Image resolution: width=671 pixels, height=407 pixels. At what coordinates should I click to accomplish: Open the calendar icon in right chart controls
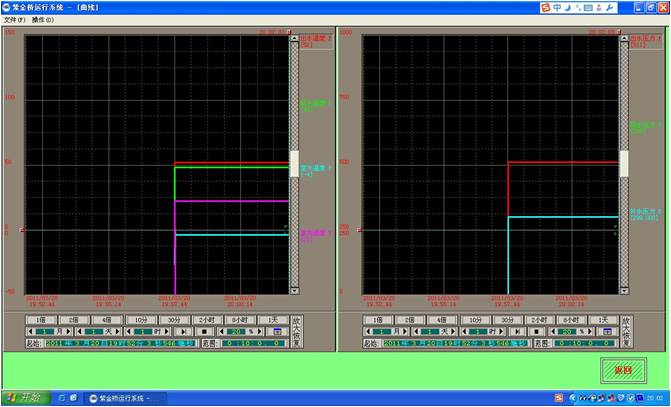tap(606, 330)
